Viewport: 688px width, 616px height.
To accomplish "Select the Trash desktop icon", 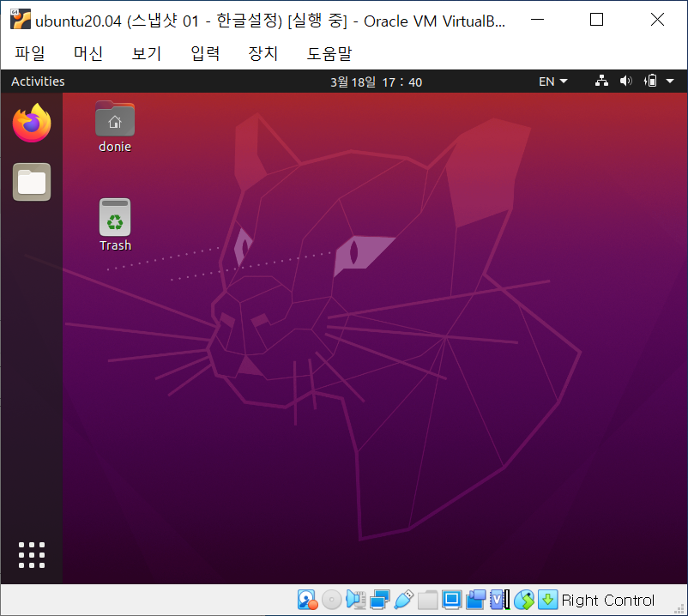I will (115, 225).
